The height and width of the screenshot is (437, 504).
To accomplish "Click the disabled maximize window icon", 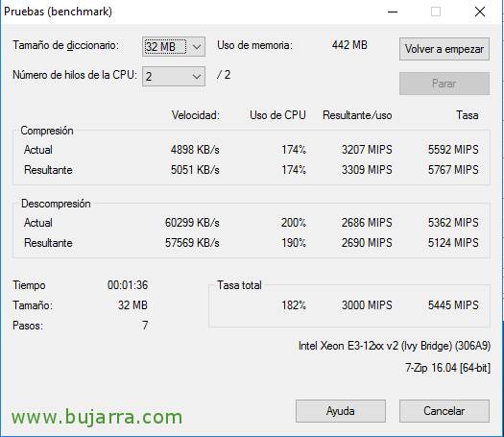I will click(436, 12).
